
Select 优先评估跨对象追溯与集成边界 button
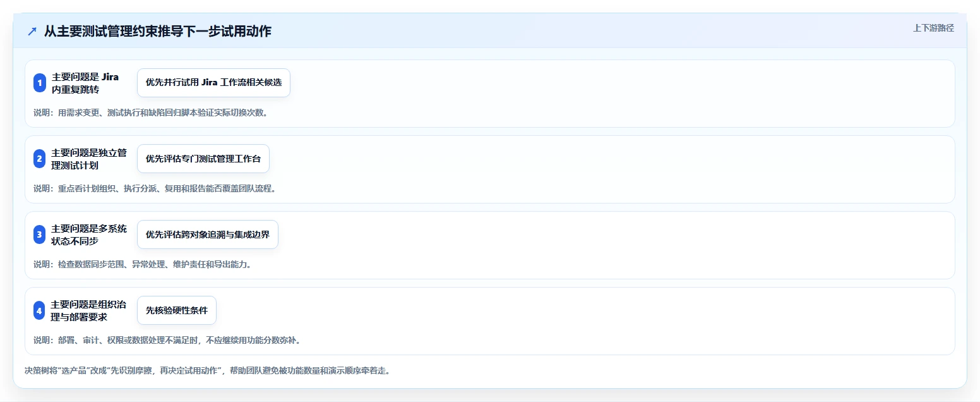point(208,234)
